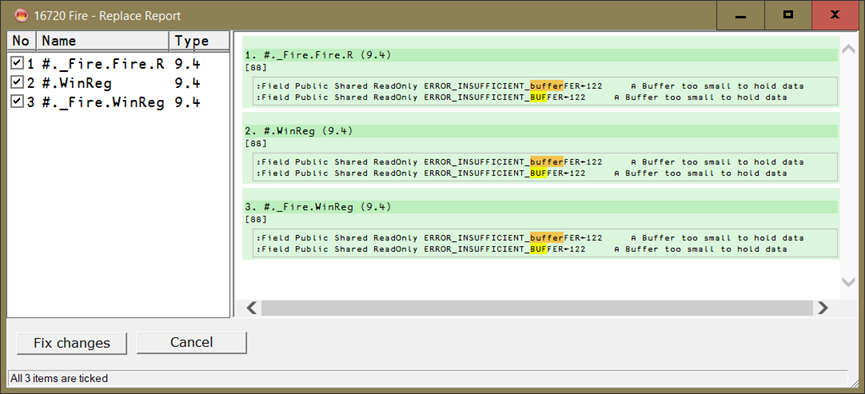
Task: Click the Fix changes button
Action: pyautogui.click(x=72, y=343)
